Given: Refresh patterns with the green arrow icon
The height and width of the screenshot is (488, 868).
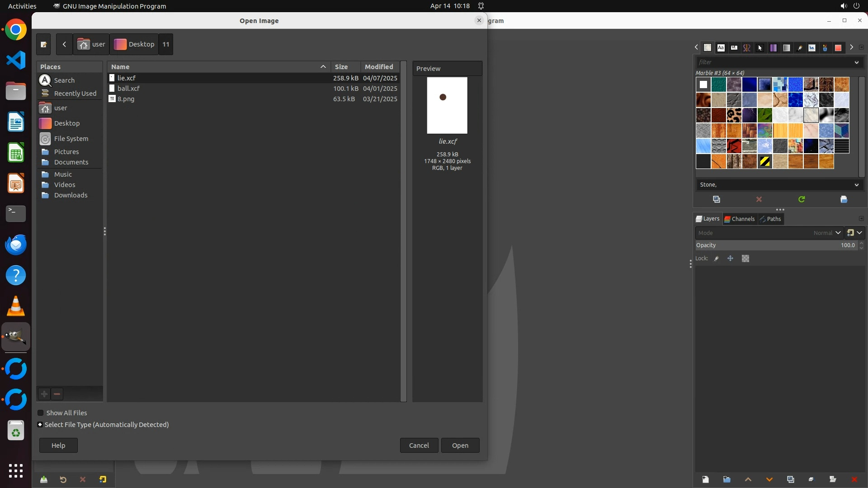Looking at the screenshot, I should (801, 199).
